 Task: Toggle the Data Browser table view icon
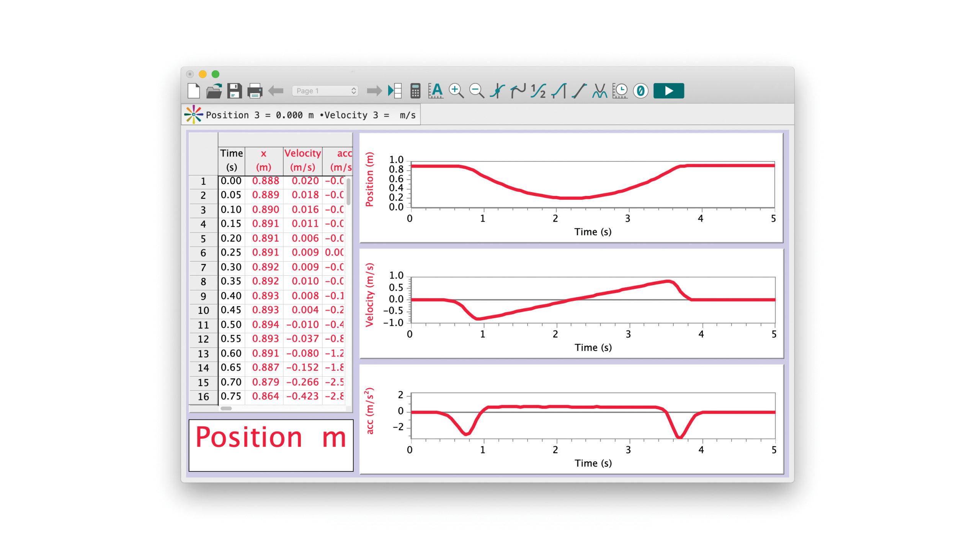395,91
